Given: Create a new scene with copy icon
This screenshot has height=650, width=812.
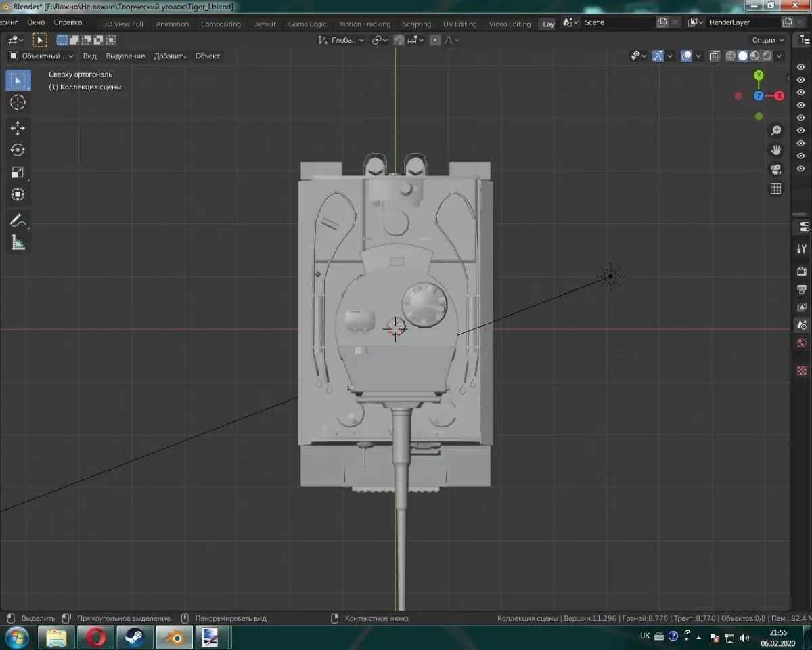Looking at the screenshot, I should click(x=662, y=22).
